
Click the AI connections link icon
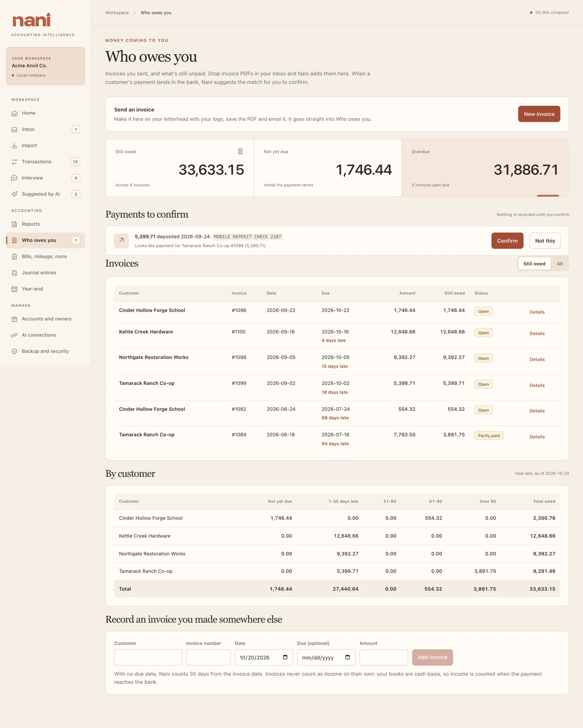(x=14, y=335)
